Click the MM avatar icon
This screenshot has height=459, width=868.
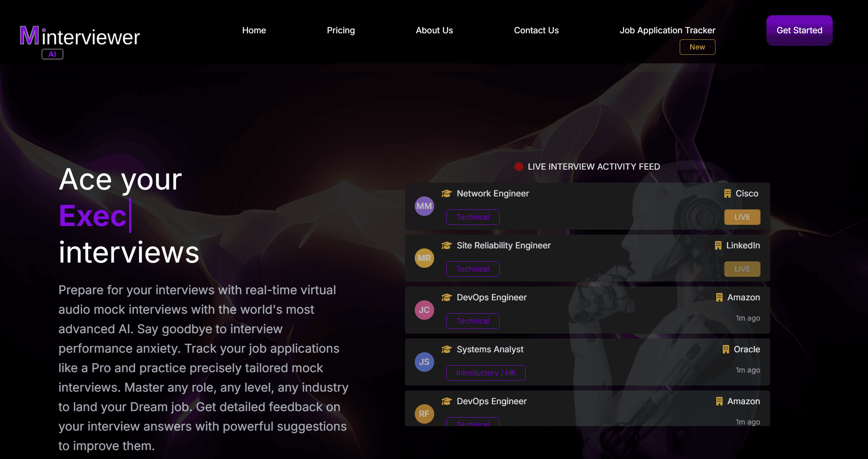(x=424, y=206)
